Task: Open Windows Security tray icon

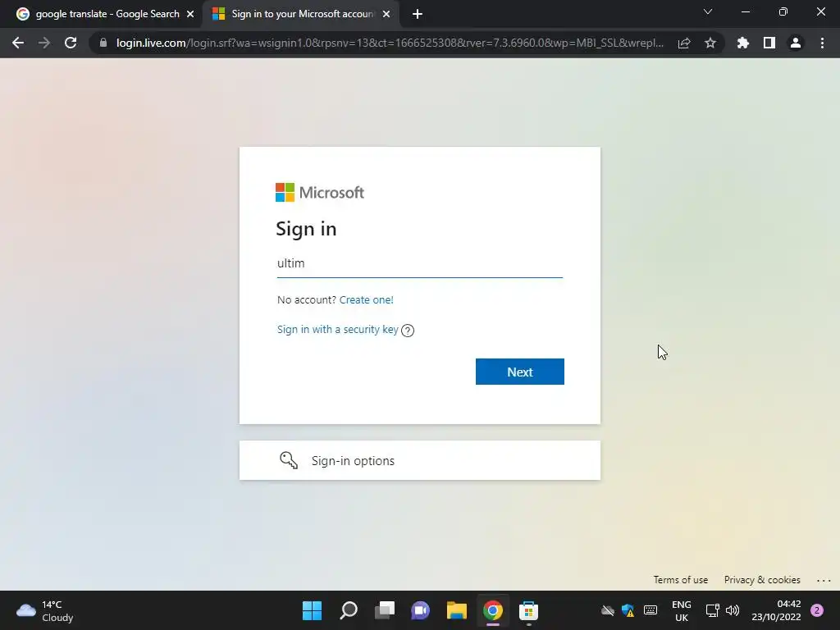Action: 628,610
